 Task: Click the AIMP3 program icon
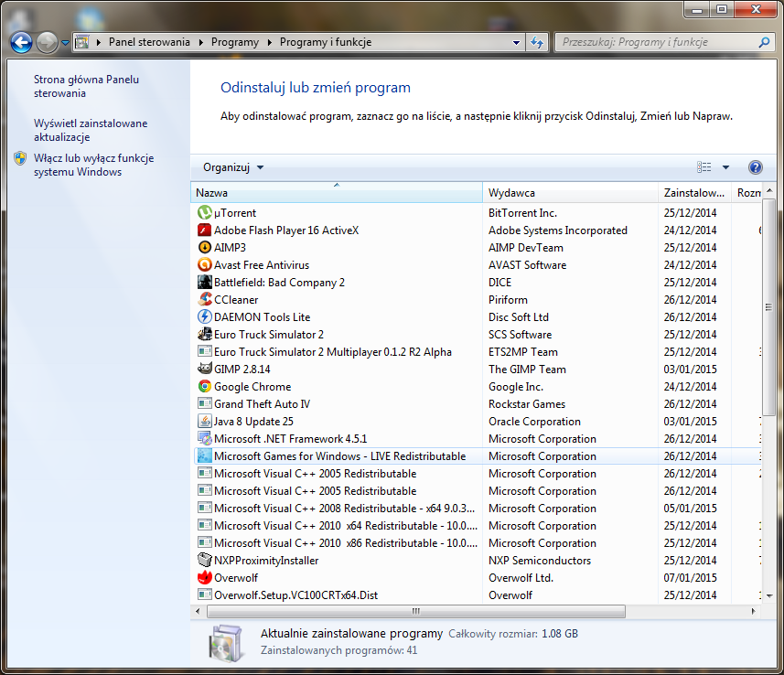click(x=205, y=248)
